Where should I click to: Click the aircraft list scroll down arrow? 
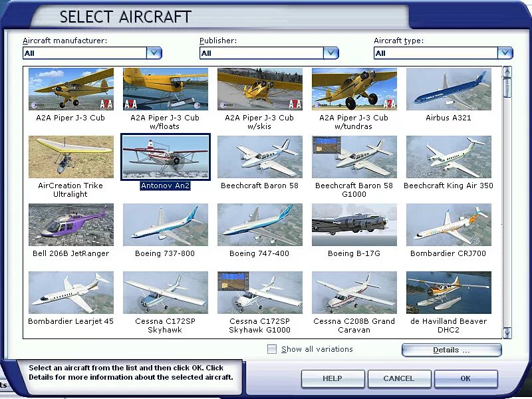coord(507,333)
